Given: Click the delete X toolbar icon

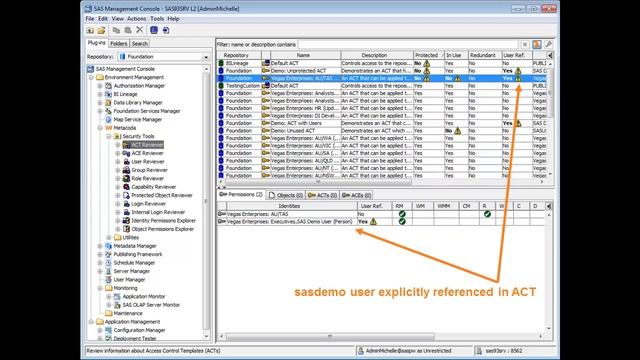Looking at the screenshot, I should point(140,30).
